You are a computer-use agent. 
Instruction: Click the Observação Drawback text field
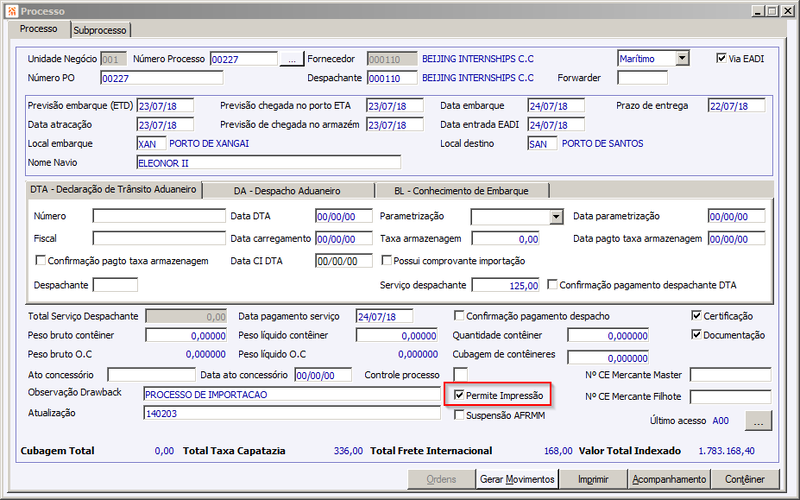(292, 394)
